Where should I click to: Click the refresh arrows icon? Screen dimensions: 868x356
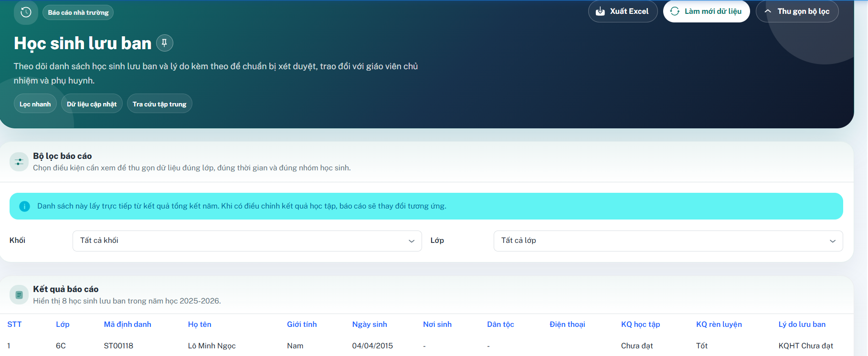click(675, 11)
